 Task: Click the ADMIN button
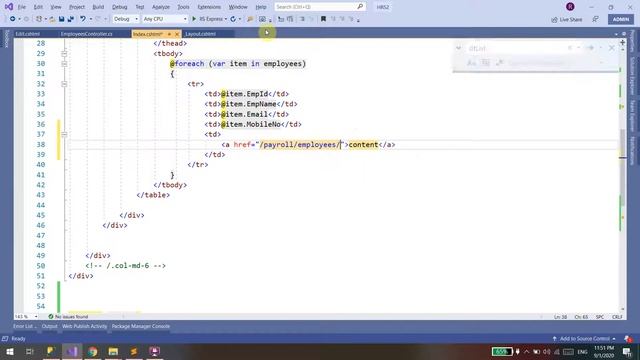[x=621, y=19]
